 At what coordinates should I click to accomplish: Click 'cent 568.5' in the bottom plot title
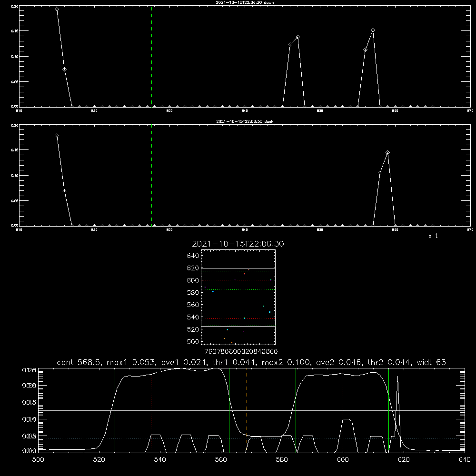click(79, 362)
